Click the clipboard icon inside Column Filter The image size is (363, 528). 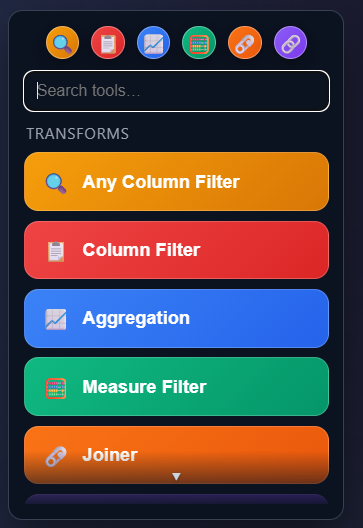pyautogui.click(x=56, y=251)
